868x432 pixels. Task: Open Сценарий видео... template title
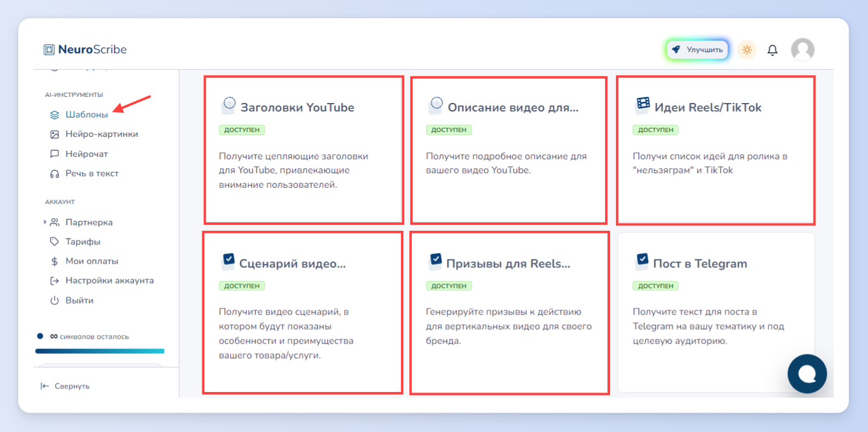point(293,264)
